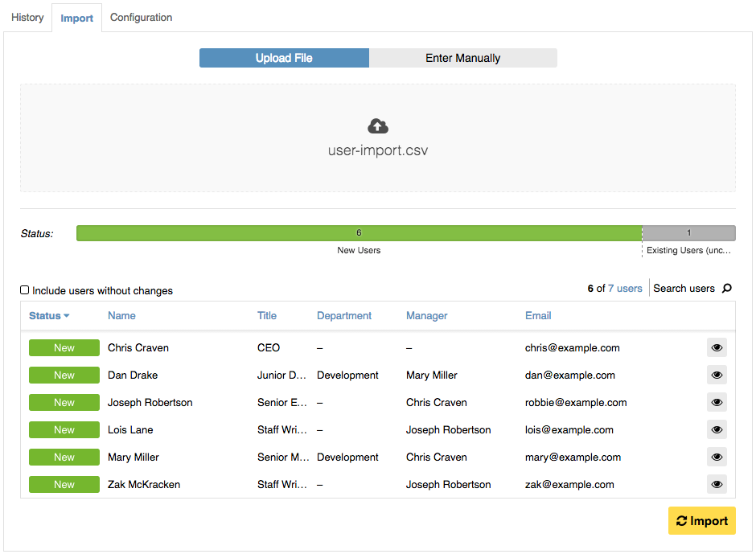The height and width of the screenshot is (554, 756).
Task: Click email chris@example.com
Action: pos(573,347)
